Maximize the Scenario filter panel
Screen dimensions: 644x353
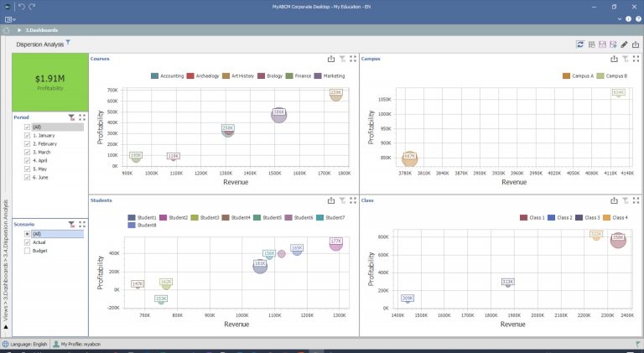pyautogui.click(x=82, y=225)
